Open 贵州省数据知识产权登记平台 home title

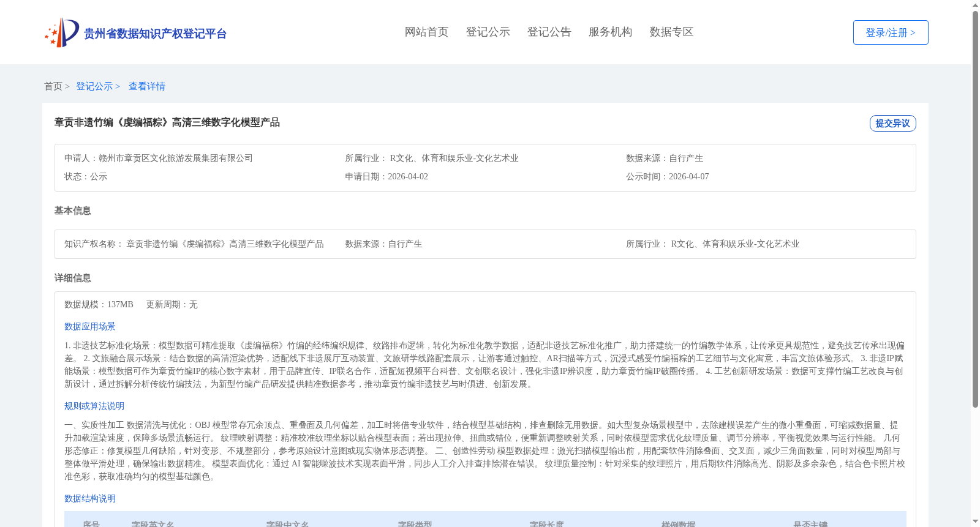[155, 34]
